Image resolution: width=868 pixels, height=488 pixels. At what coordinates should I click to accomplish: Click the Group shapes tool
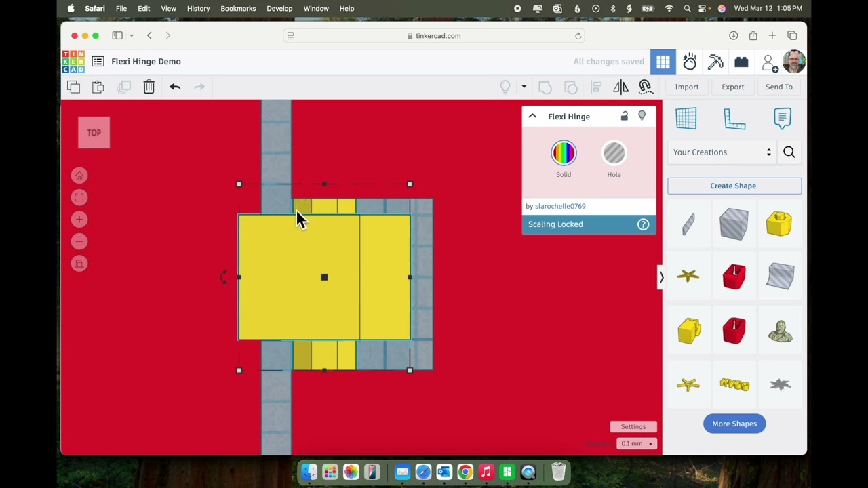coord(545,87)
